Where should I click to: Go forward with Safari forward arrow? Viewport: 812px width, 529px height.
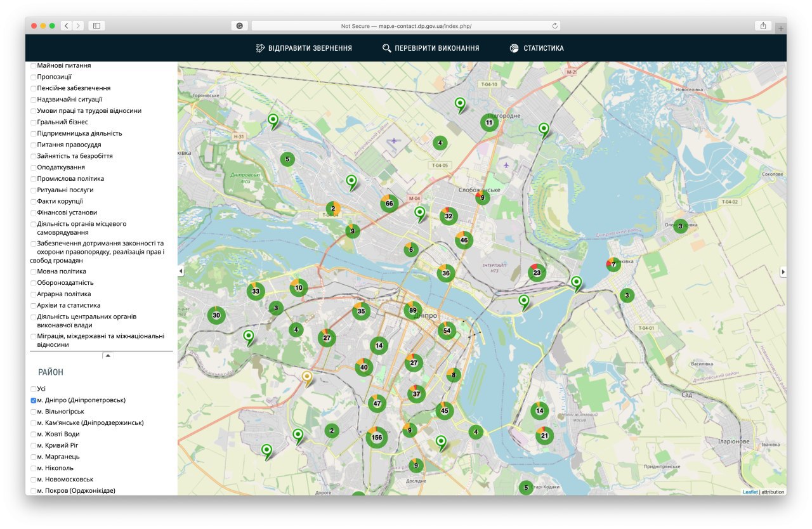coord(78,26)
